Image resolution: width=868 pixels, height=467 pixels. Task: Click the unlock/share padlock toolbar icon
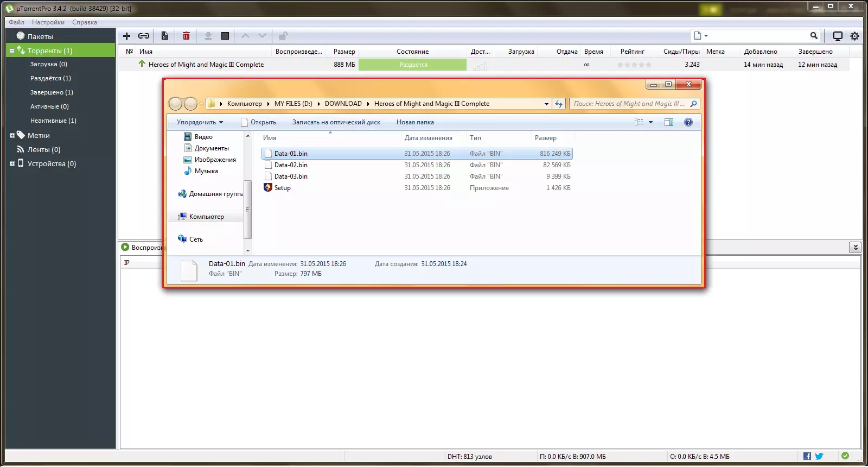click(x=283, y=36)
